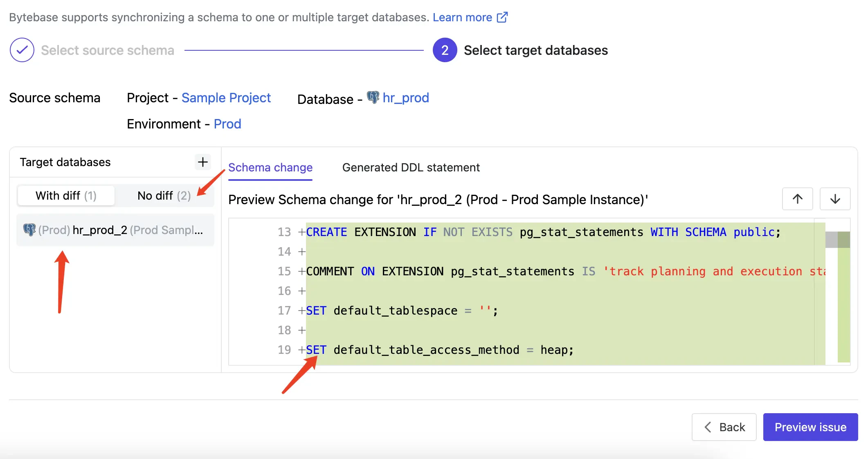Click Back to return to previous step
868x459 pixels.
(724, 427)
